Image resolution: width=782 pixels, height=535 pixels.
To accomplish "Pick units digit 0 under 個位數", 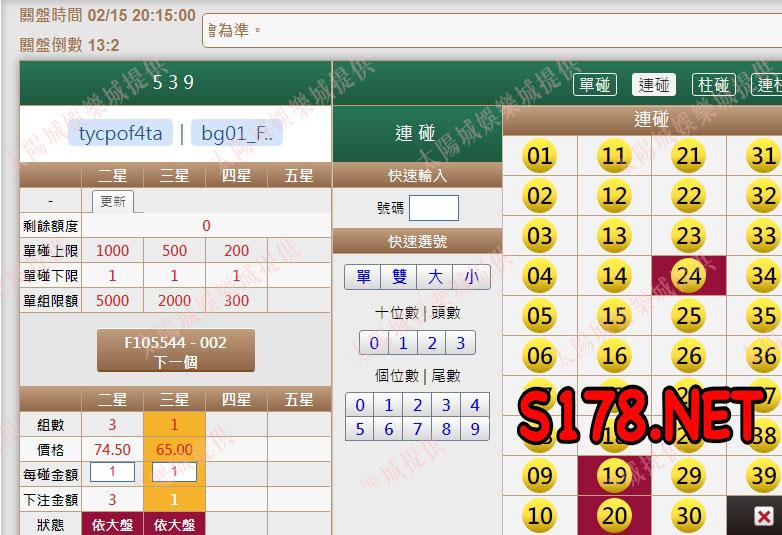I will 360,405.
